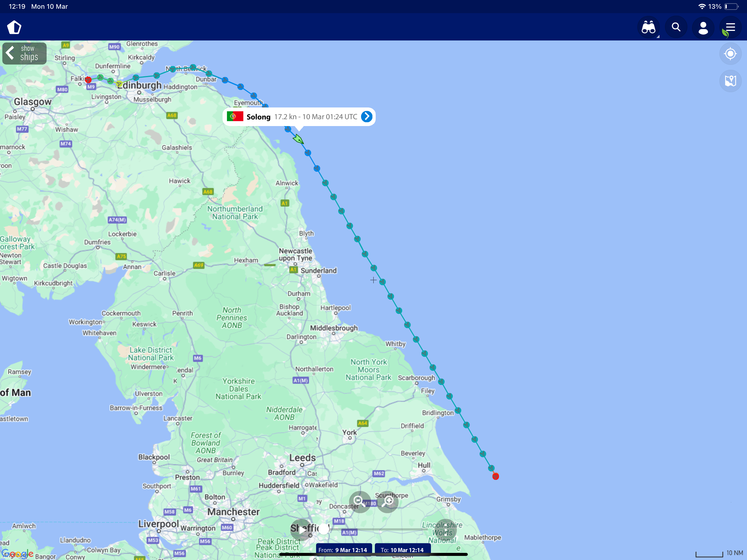Play the track animation

[x=302, y=530]
